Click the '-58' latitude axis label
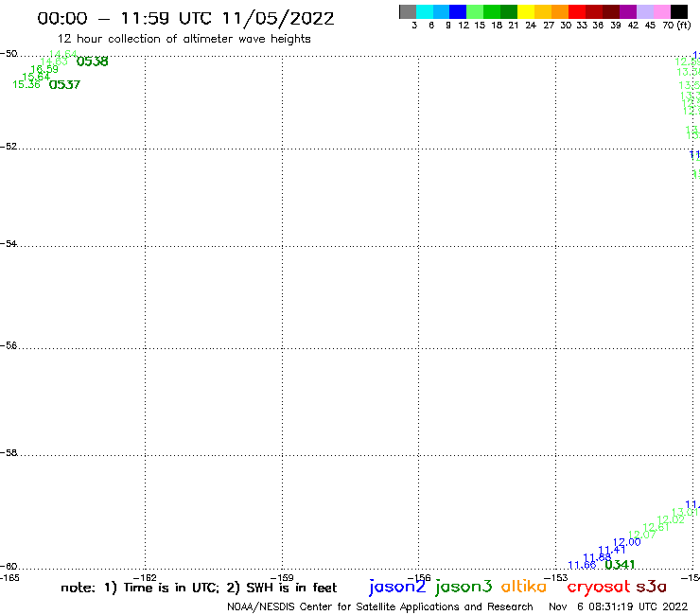The height and width of the screenshot is (615, 700). tap(9, 453)
